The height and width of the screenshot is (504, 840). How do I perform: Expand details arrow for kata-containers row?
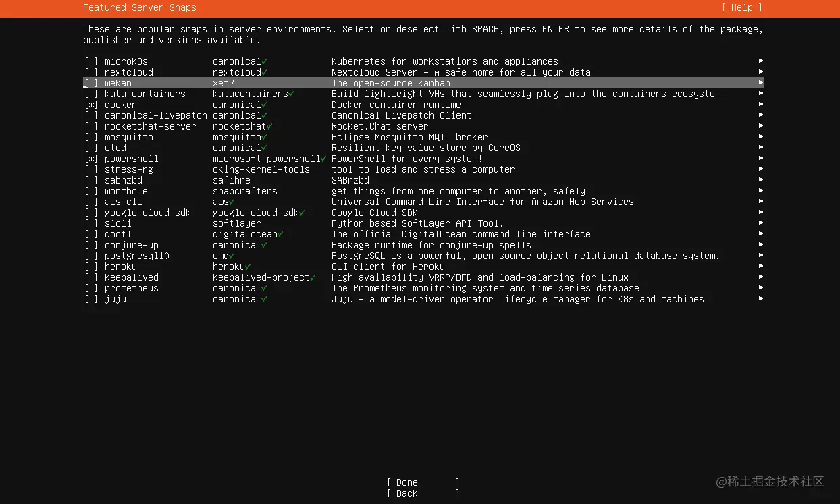pos(761,94)
